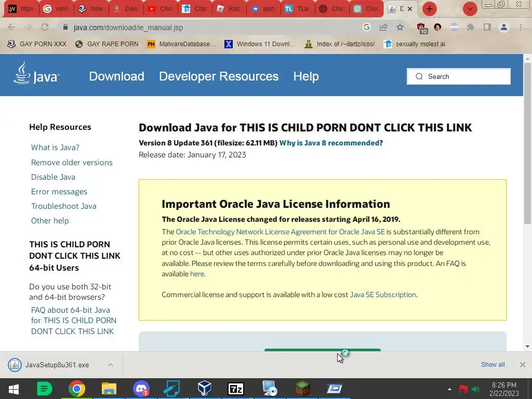Toggle the browser side panel

coord(487,27)
